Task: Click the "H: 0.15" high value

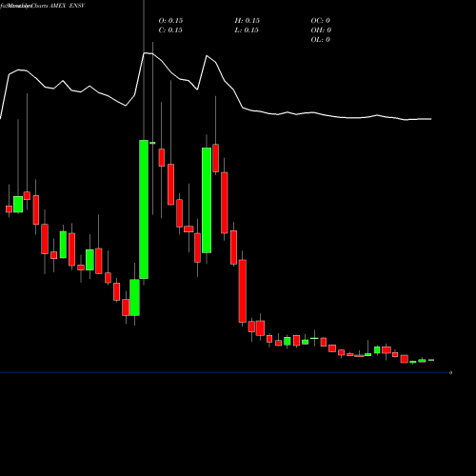Action: point(248,21)
